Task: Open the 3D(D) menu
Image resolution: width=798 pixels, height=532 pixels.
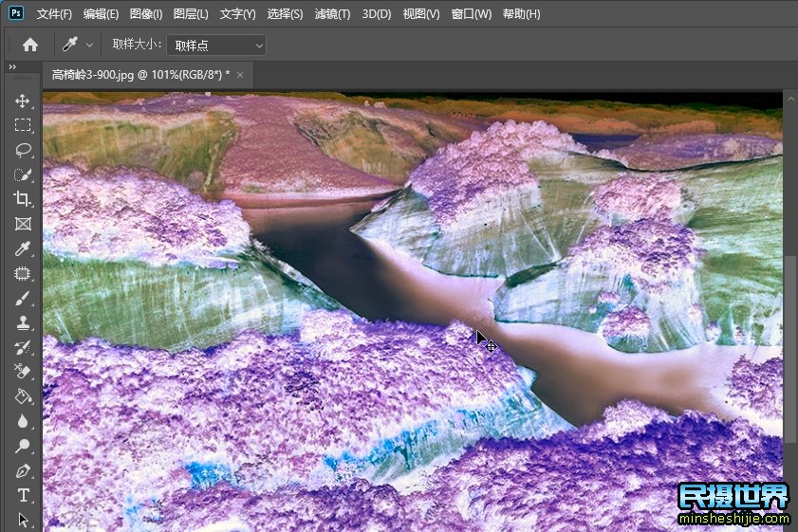Action: click(x=377, y=14)
